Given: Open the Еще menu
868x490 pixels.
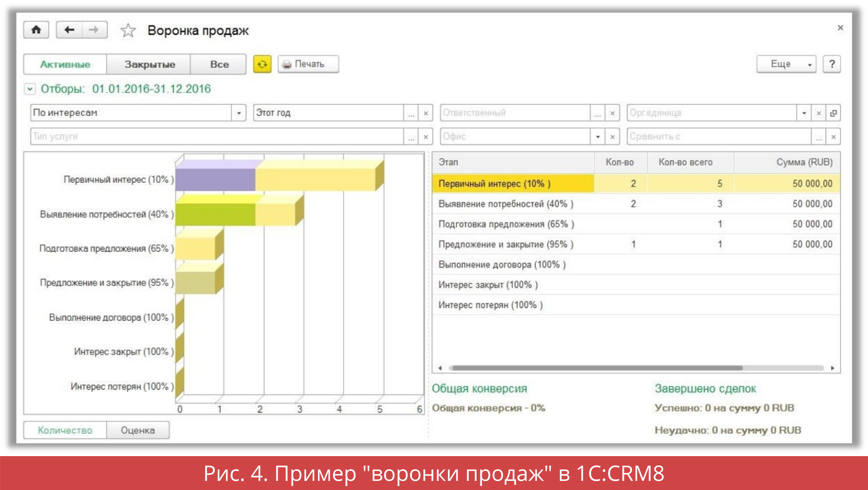Looking at the screenshot, I should pos(786,64).
